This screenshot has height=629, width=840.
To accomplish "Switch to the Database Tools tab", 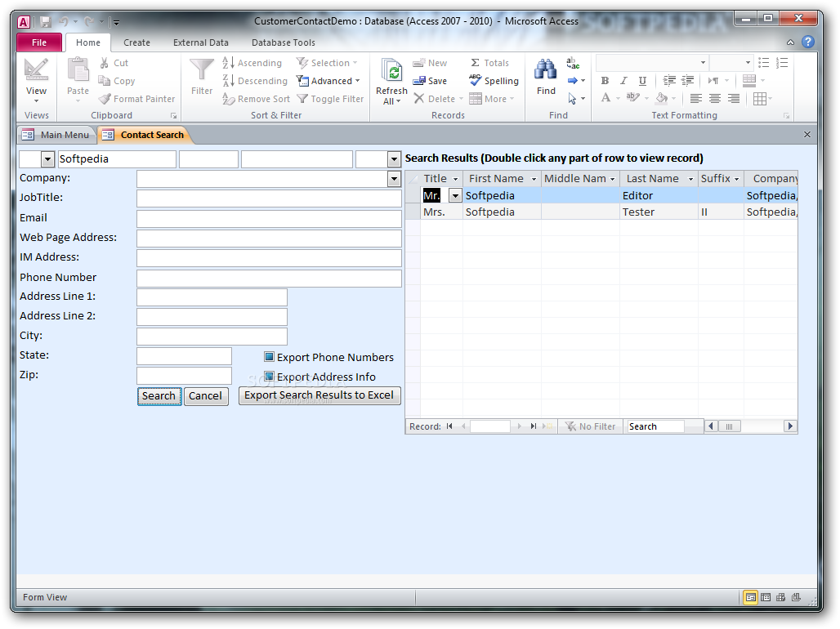I will point(284,42).
